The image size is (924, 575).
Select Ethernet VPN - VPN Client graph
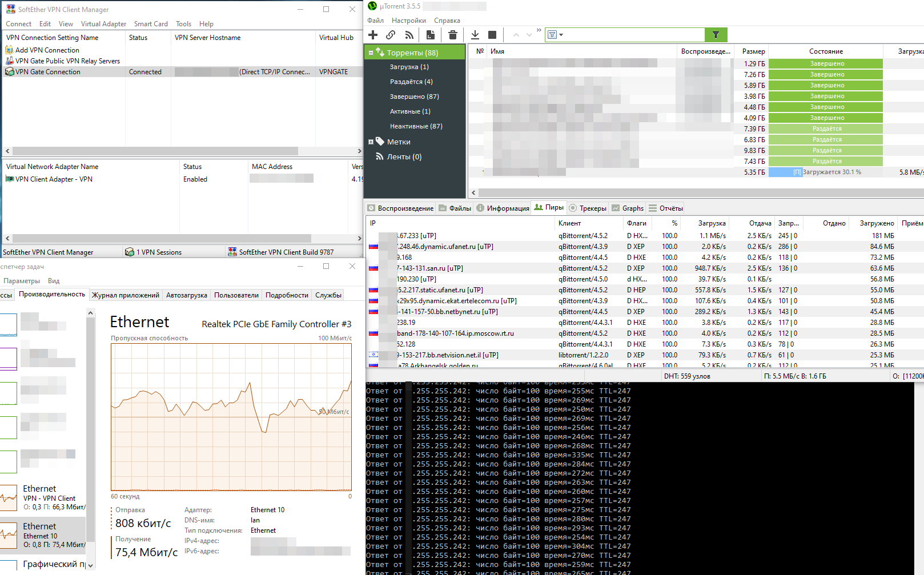[x=43, y=497]
